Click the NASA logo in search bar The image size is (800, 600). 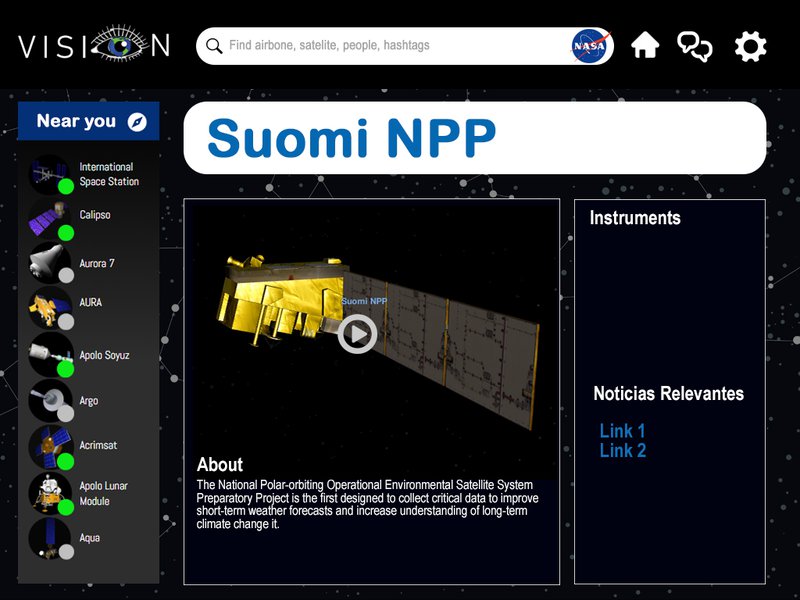590,46
